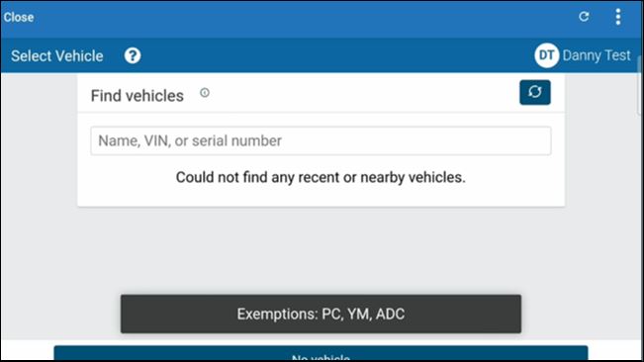Click the DT user avatar circle
Viewport: 644px width, 362px height.
tap(547, 55)
